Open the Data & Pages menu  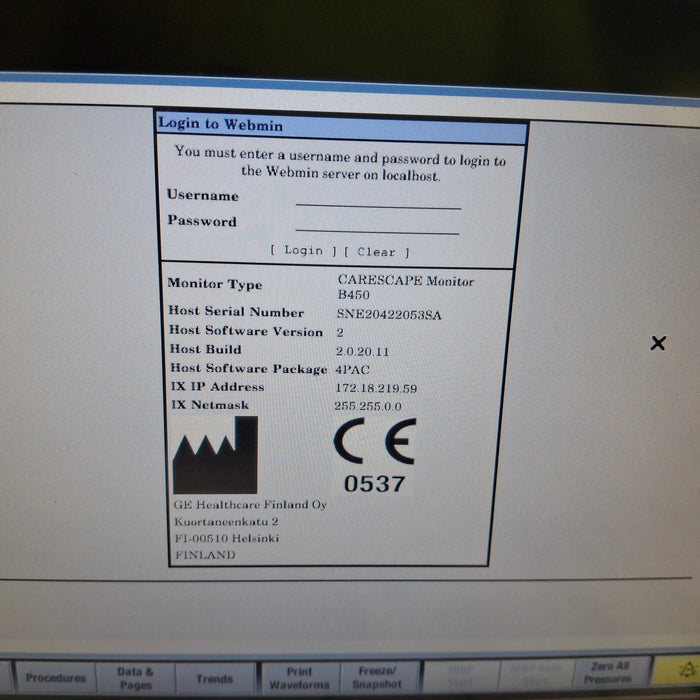[135, 678]
